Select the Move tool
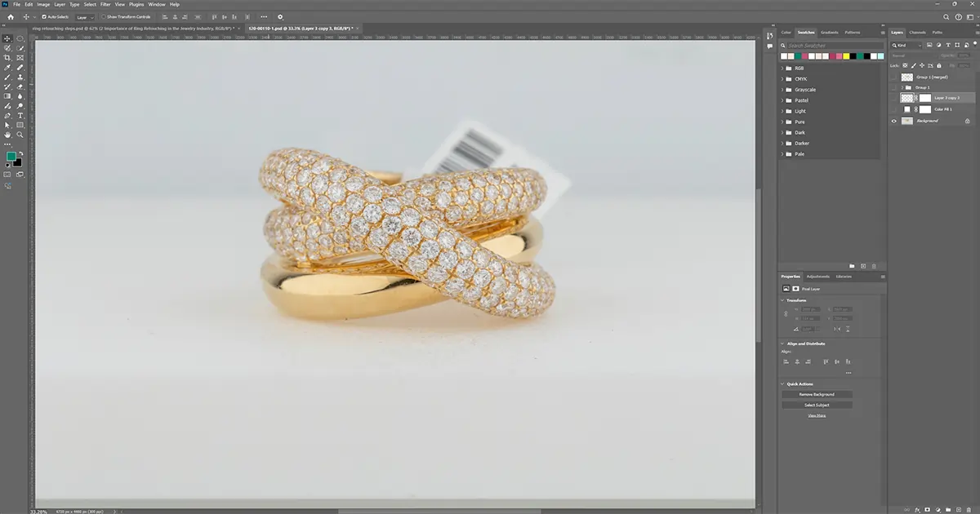The height and width of the screenshot is (514, 980). point(7,38)
